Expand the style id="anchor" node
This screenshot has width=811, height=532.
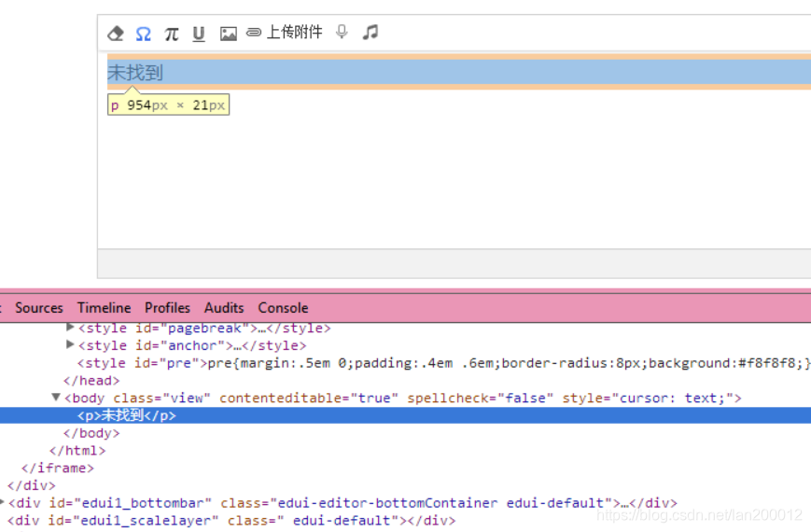click(x=70, y=344)
